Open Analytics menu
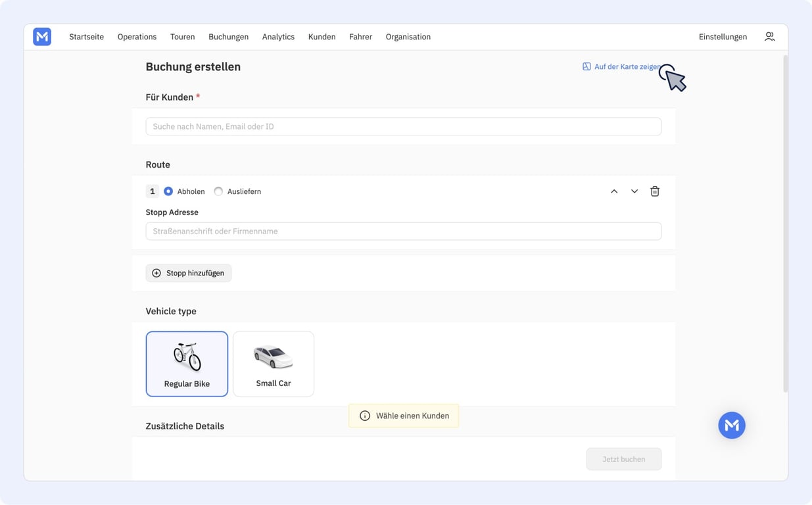 pyautogui.click(x=278, y=37)
